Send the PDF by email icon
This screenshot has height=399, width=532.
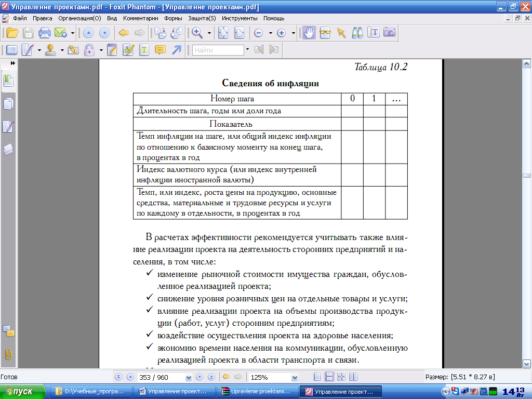[60, 33]
